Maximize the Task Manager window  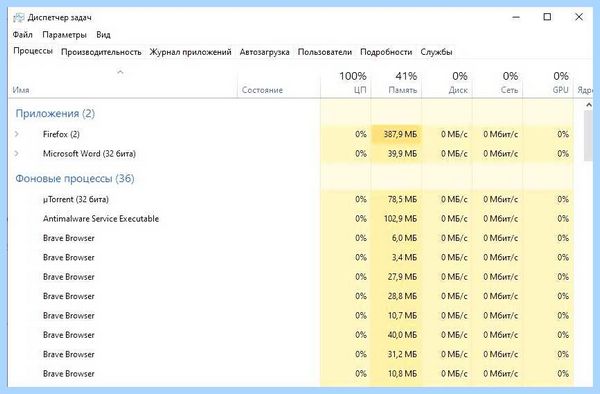[x=547, y=17]
